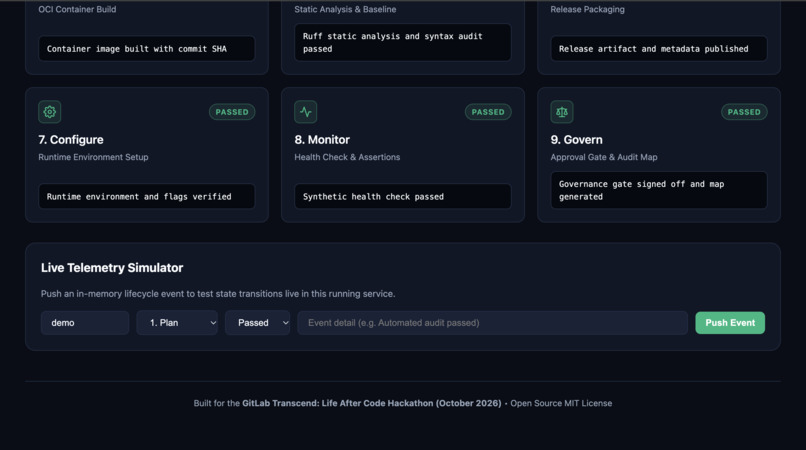Click the Push Event button
Image resolution: width=806 pixels, height=450 pixels.
730,323
